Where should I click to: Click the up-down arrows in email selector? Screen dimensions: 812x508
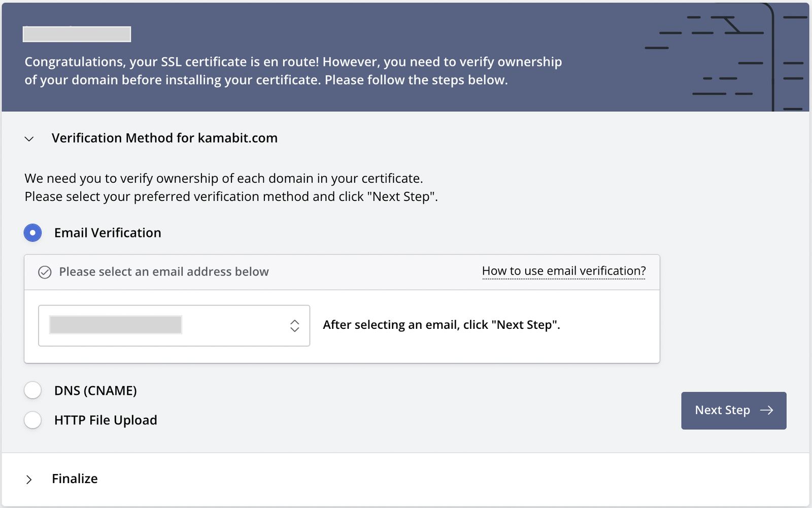[294, 326]
